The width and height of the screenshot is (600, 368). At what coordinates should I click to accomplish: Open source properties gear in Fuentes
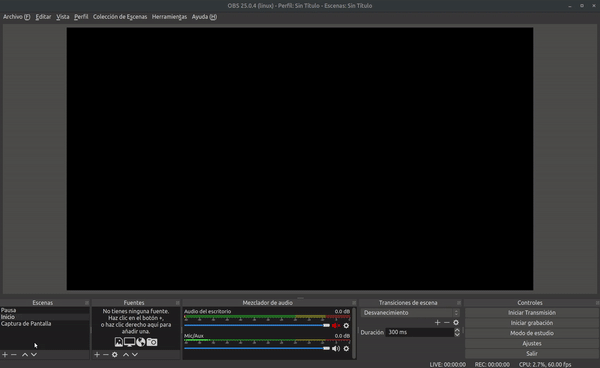point(115,355)
